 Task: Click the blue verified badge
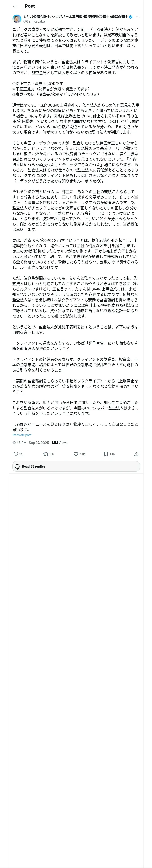pyautogui.click(x=131, y=16)
